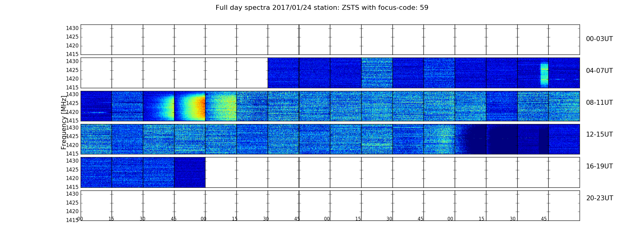
Task: Click the 'Frequency [MHz]' axis label
Action: [64, 123]
